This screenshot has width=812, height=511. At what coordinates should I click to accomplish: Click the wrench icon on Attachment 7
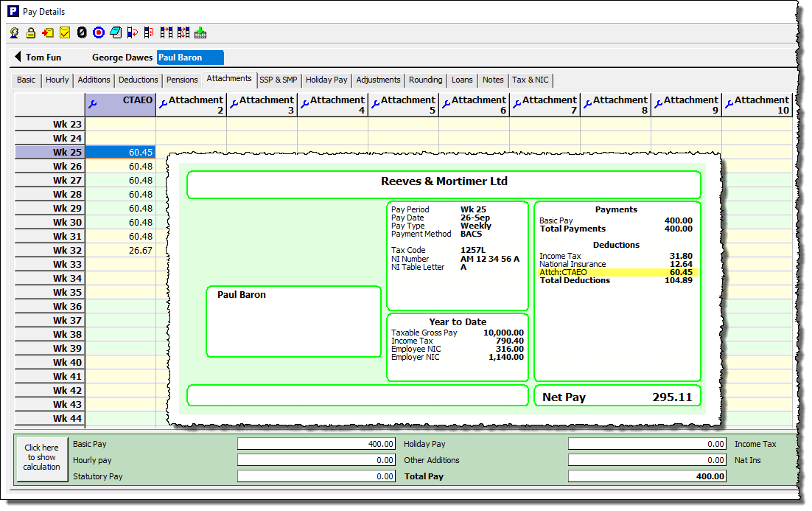click(x=517, y=104)
